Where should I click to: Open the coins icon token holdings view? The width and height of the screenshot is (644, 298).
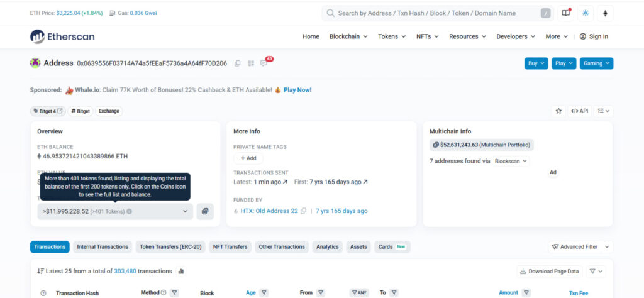(205, 211)
